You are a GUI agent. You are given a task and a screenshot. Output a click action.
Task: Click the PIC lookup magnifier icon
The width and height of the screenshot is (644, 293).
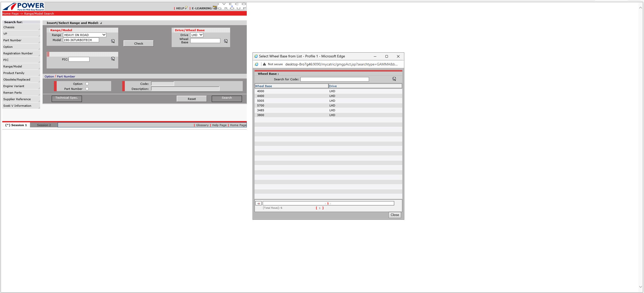[113, 59]
